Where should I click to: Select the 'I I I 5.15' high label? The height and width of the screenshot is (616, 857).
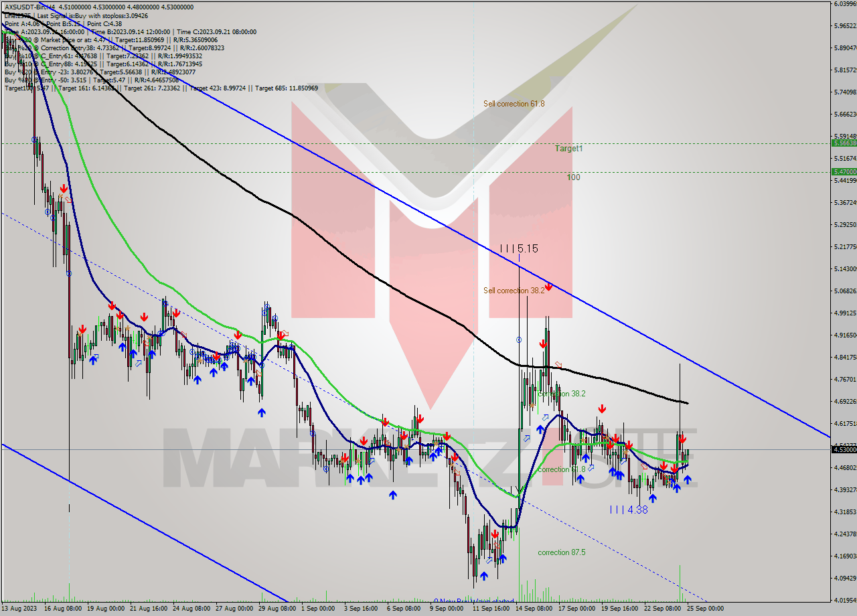click(519, 248)
